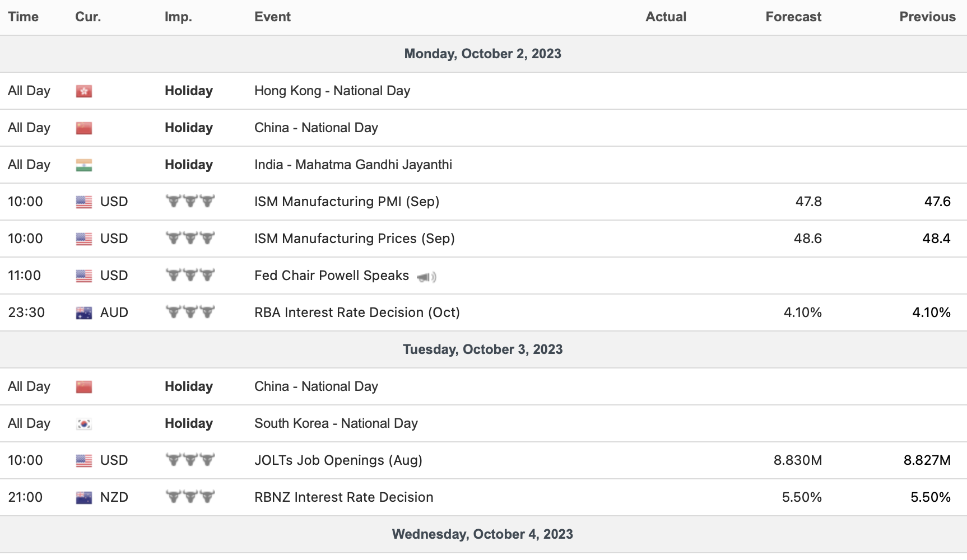The height and width of the screenshot is (560, 967).
Task: Click the Forecast column header
Action: click(x=793, y=17)
